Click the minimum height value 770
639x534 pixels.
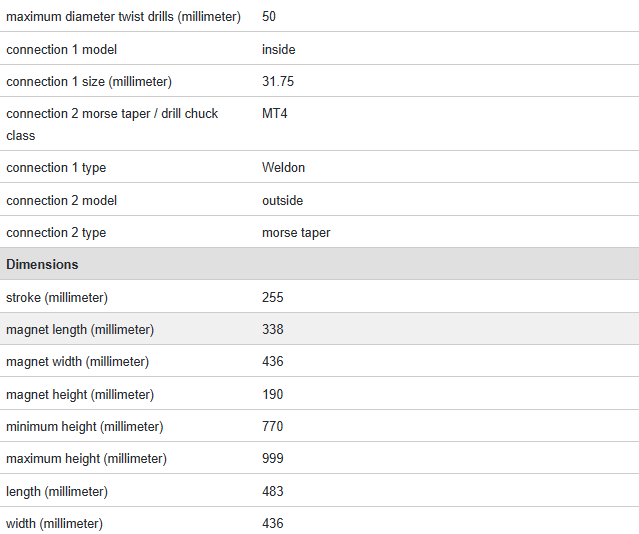pos(273,426)
